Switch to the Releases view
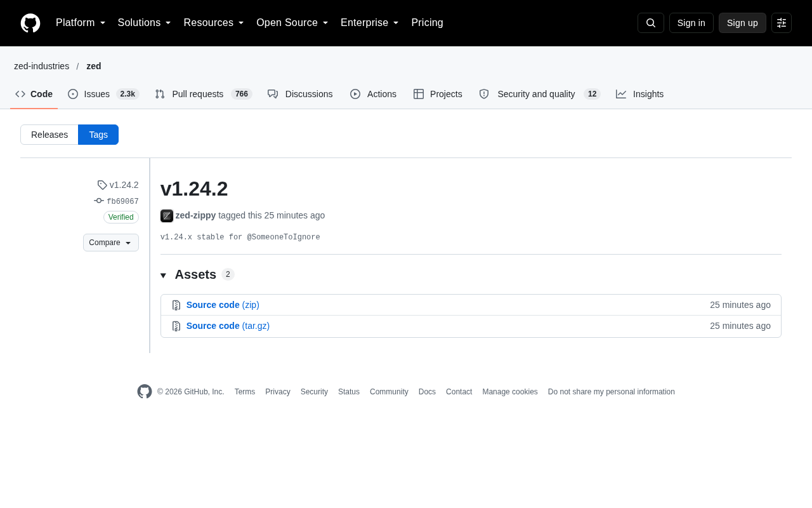Screen dimensions: 812x508 click(49, 135)
